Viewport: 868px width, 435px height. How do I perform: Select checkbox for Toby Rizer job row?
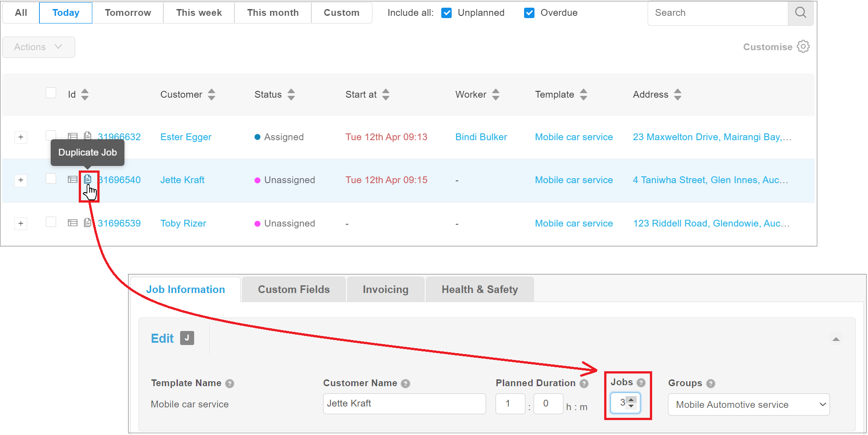[x=51, y=222]
